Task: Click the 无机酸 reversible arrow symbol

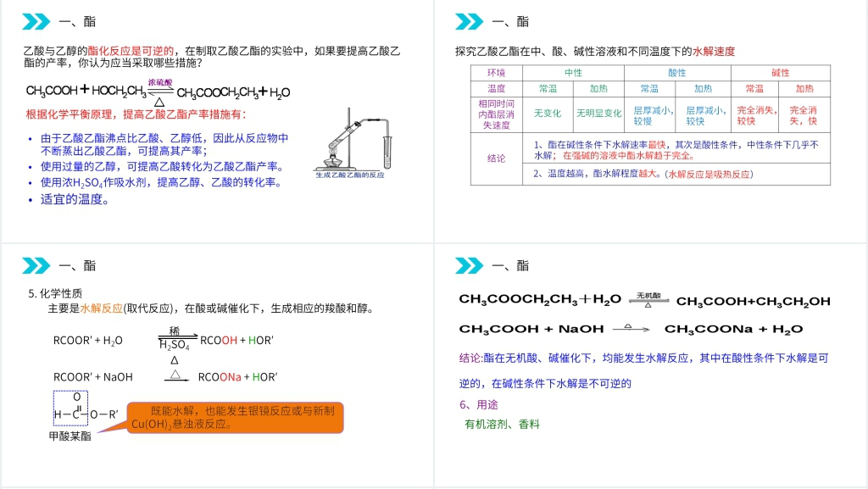Action: click(649, 299)
